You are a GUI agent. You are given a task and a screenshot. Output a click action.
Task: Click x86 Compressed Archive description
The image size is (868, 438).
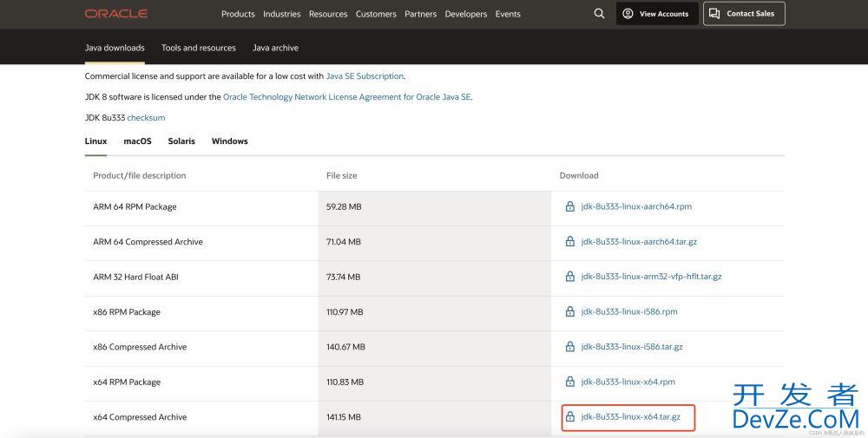tap(140, 347)
